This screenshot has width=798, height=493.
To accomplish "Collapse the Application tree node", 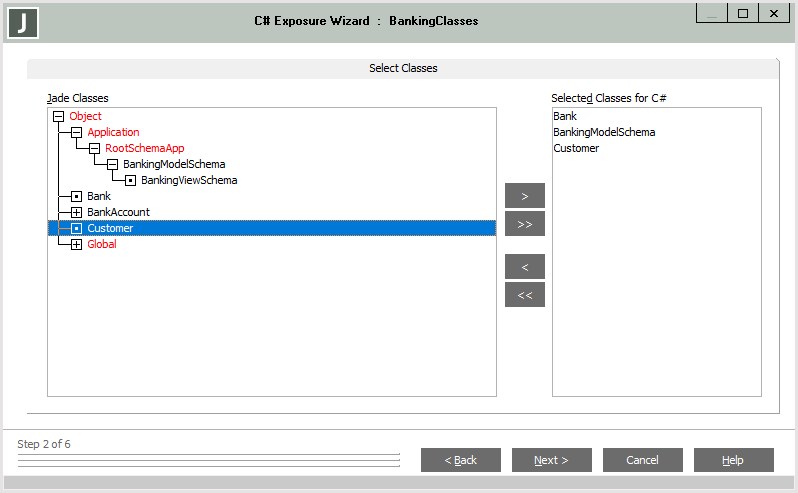I will 76,133.
